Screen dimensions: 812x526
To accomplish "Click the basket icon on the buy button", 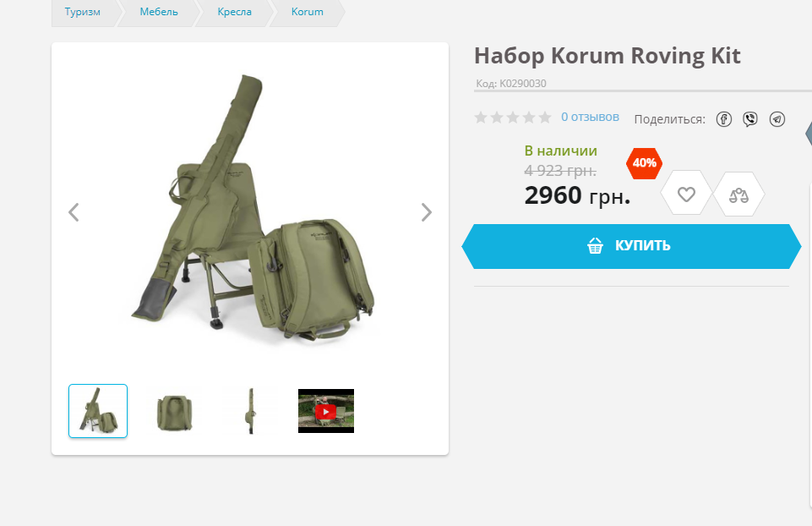I will tap(595, 245).
